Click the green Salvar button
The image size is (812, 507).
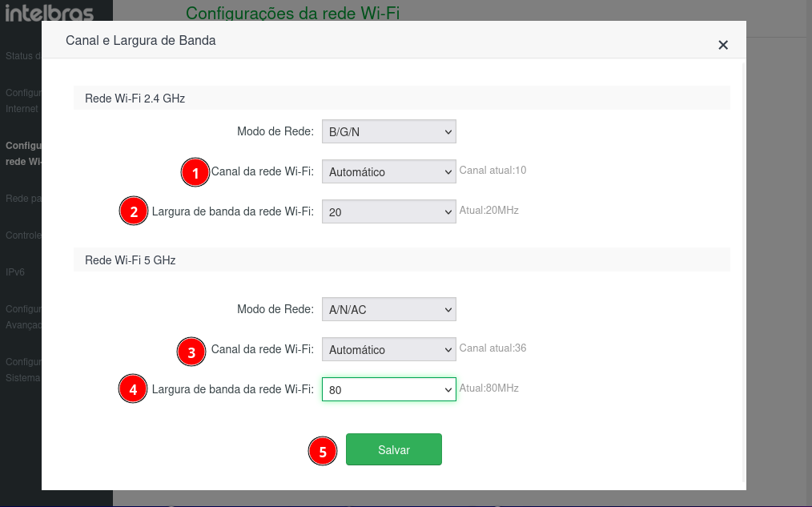pos(393,449)
